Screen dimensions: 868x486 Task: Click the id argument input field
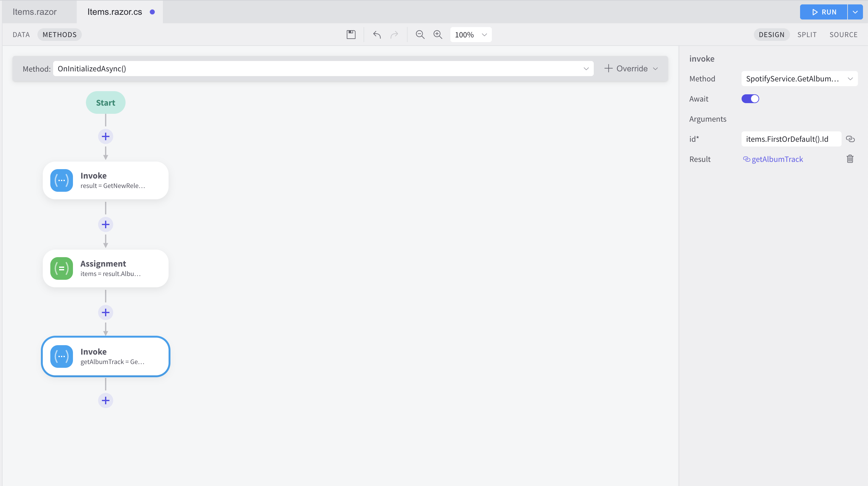791,139
